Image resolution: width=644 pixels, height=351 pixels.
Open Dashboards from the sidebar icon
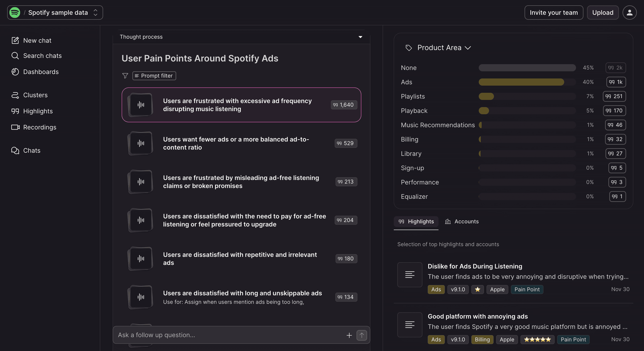pyautogui.click(x=15, y=72)
